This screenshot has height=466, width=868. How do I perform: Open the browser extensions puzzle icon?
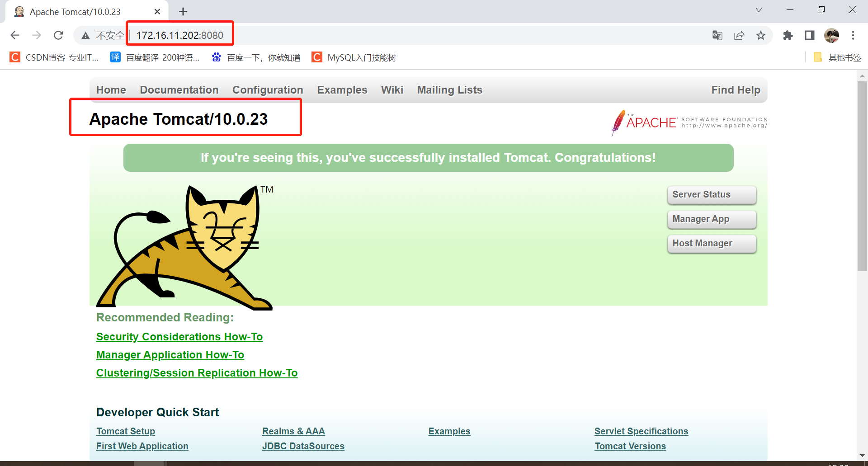pos(788,35)
